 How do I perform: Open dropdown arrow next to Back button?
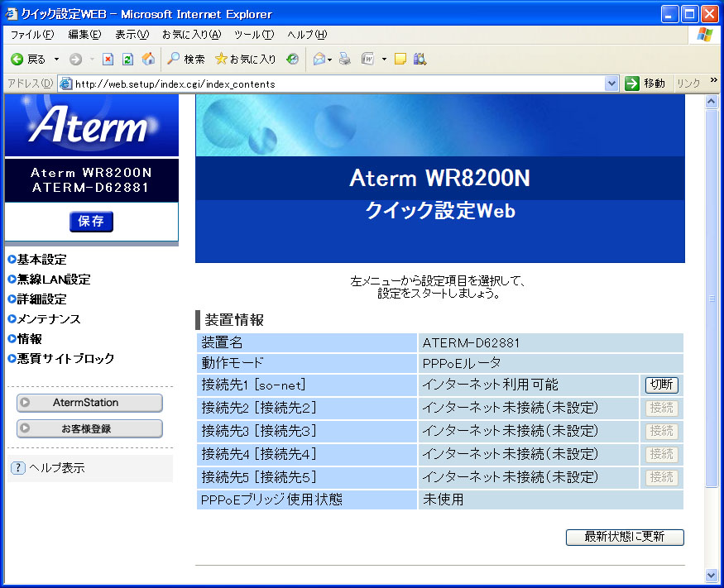(56, 59)
